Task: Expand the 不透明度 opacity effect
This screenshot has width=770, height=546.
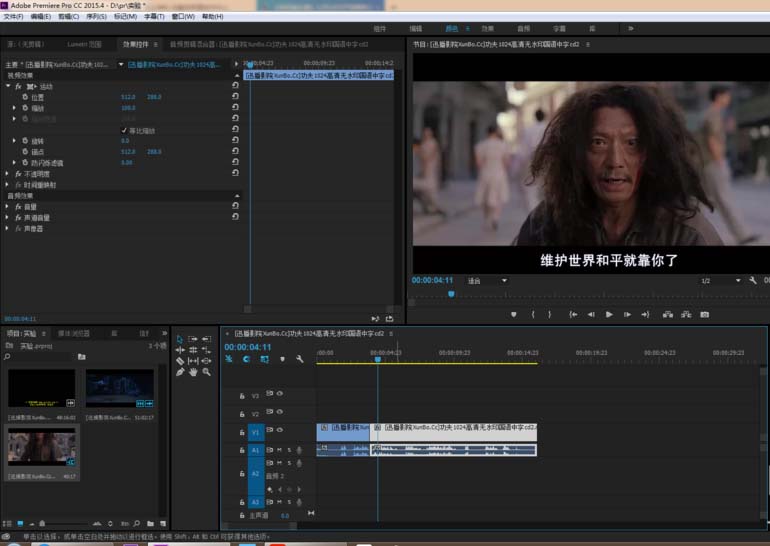Action: coord(8,174)
